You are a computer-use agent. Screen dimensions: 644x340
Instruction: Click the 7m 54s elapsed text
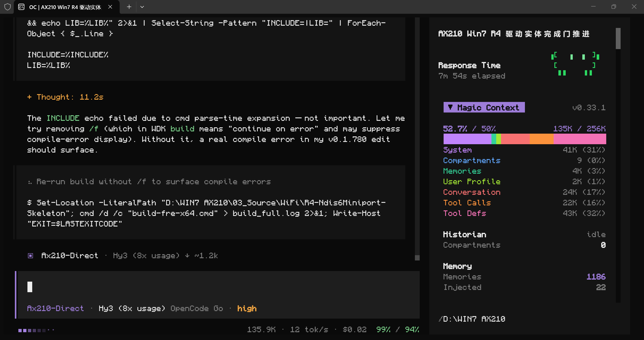click(472, 76)
